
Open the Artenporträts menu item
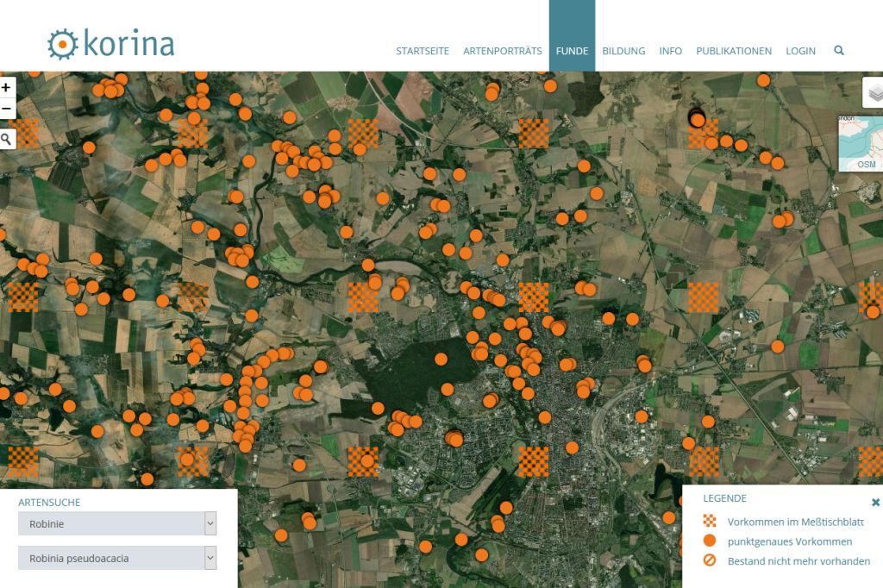pyautogui.click(x=502, y=51)
